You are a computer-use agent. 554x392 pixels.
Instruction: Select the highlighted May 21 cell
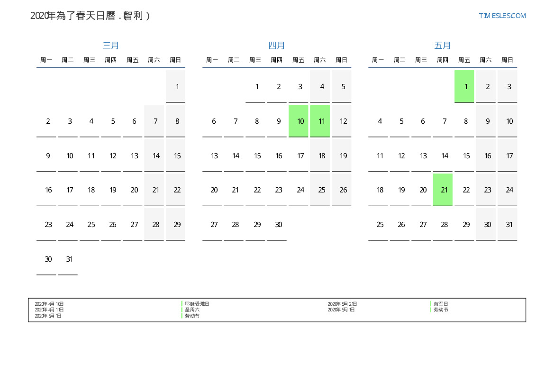click(443, 190)
